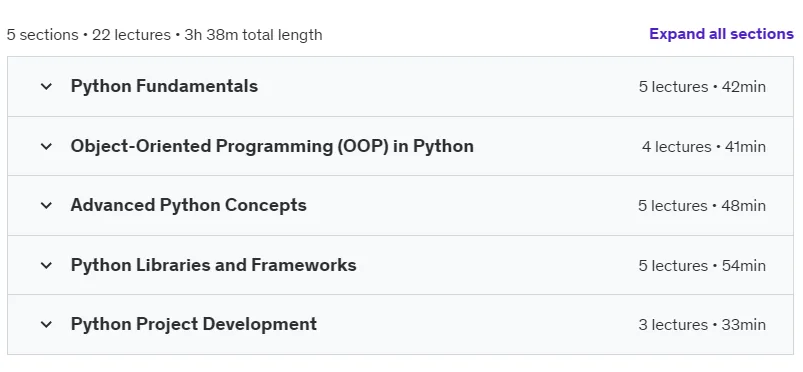Expand the Python Fundamentals chevron
Image resolution: width=803 pixels, height=372 pixels.
pyautogui.click(x=46, y=87)
